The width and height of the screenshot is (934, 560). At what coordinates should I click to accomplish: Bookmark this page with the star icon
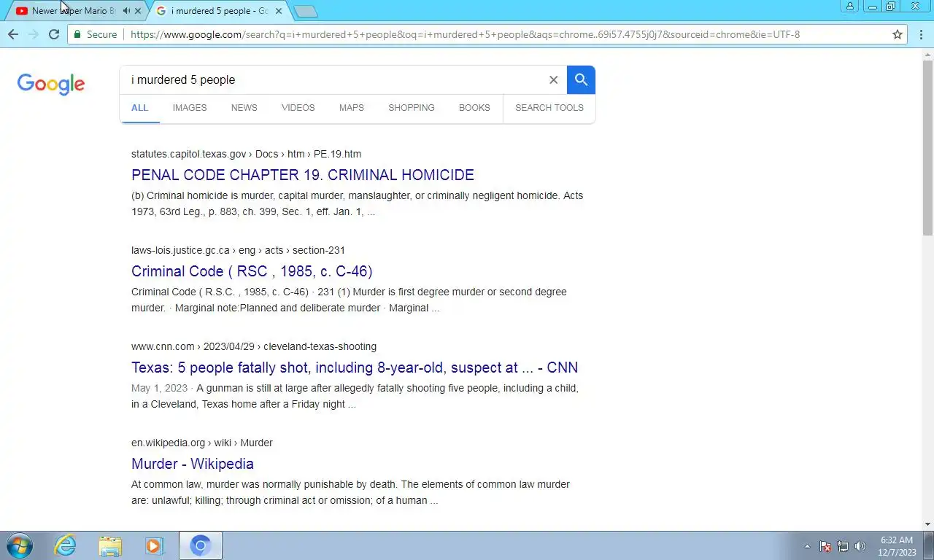898,34
